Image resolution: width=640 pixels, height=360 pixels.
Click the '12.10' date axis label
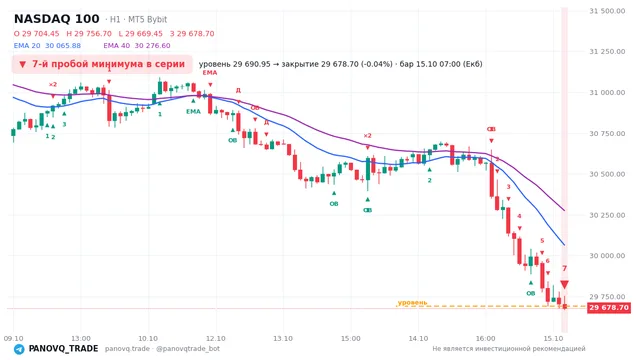(216, 338)
